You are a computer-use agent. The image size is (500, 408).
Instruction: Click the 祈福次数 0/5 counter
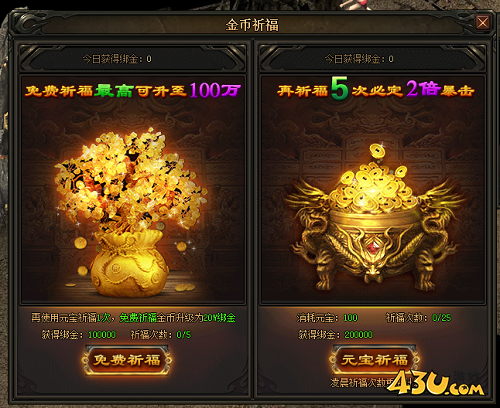161,335
